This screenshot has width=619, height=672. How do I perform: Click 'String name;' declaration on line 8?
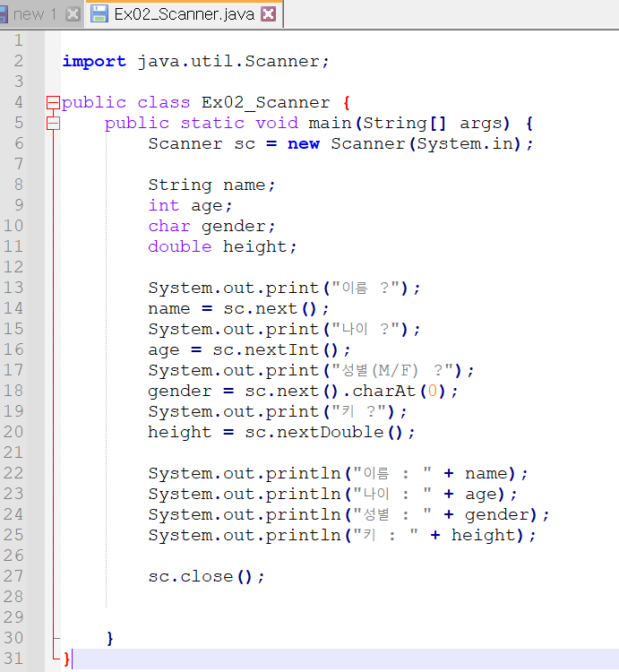[x=211, y=185]
